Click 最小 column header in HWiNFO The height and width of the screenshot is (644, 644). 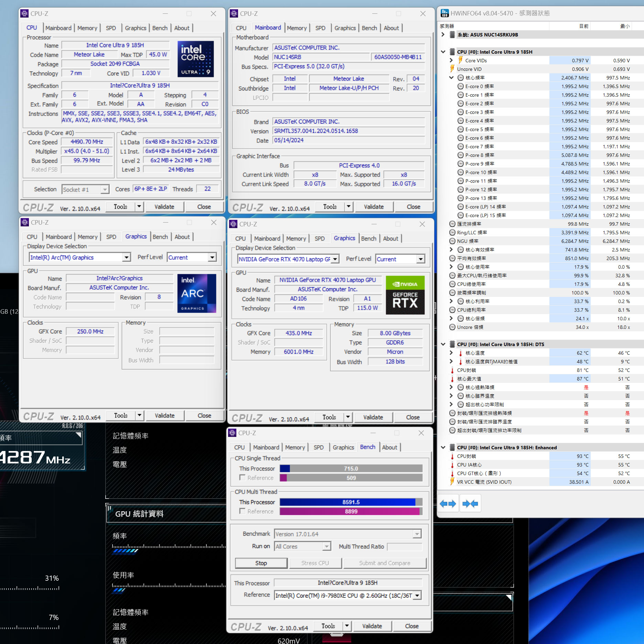click(x=625, y=26)
